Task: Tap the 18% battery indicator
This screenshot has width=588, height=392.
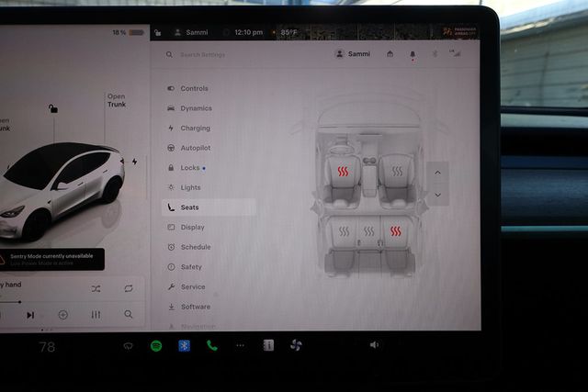Action: click(x=129, y=33)
